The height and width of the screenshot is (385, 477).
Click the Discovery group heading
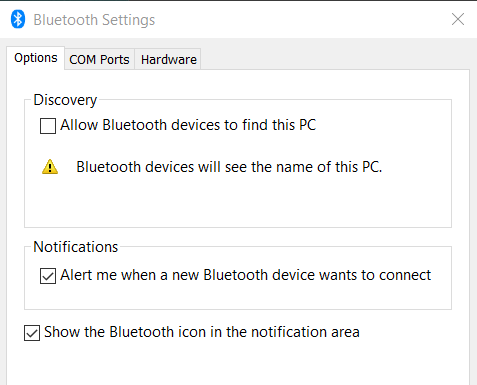click(x=65, y=100)
